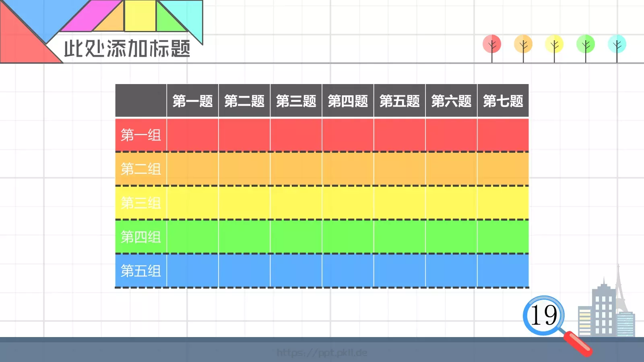Select the 第三题 column header
Image resolution: width=644 pixels, height=362 pixels.
point(296,101)
